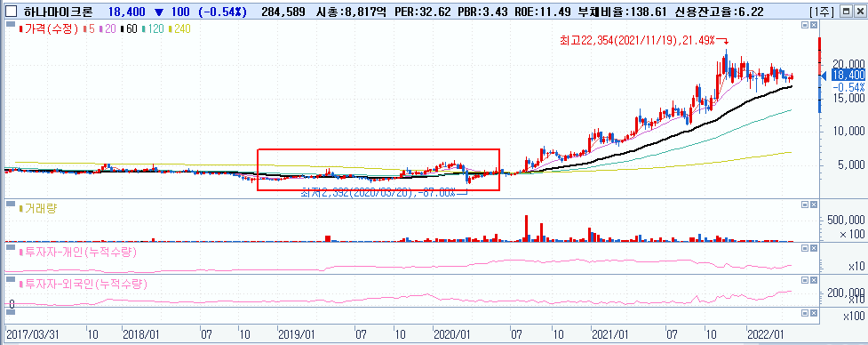Click the 2022/01 date axis label

tap(766, 335)
